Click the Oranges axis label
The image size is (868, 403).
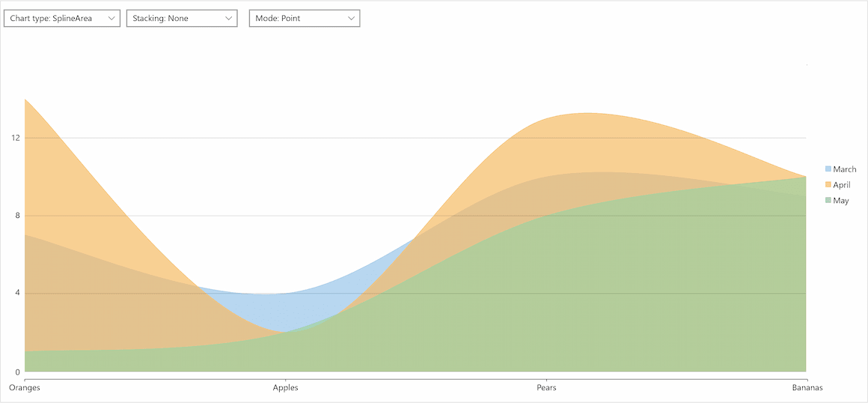pyautogui.click(x=25, y=387)
